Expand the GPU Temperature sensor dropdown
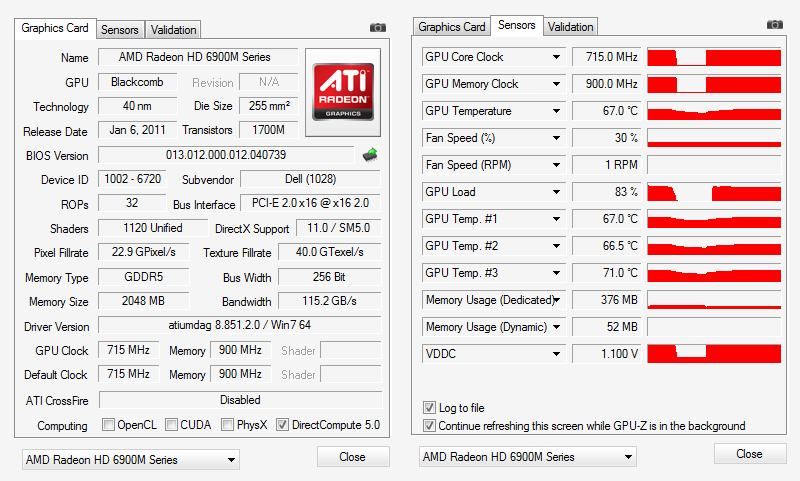Viewport: 800px width, 481px height. (556, 111)
